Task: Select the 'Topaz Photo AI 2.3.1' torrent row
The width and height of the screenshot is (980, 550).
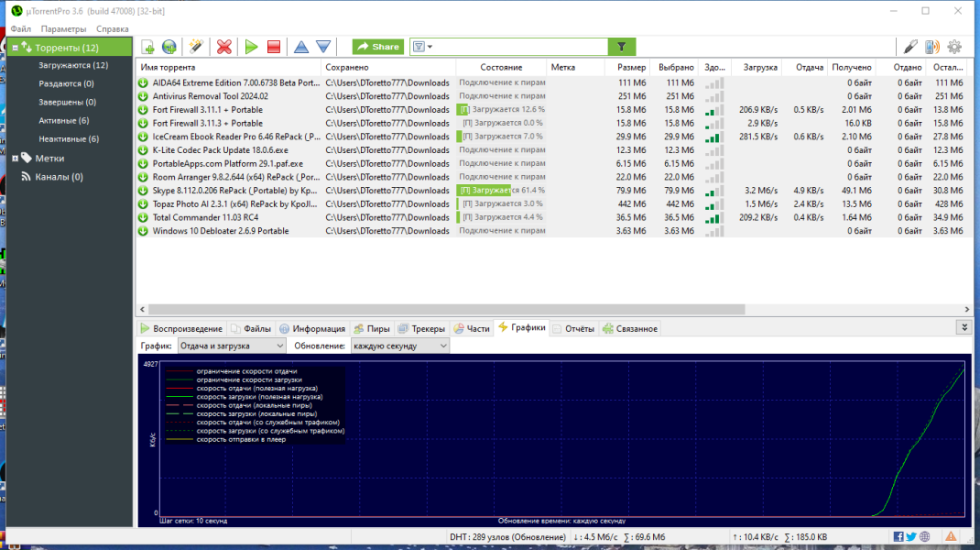Action: click(x=554, y=204)
